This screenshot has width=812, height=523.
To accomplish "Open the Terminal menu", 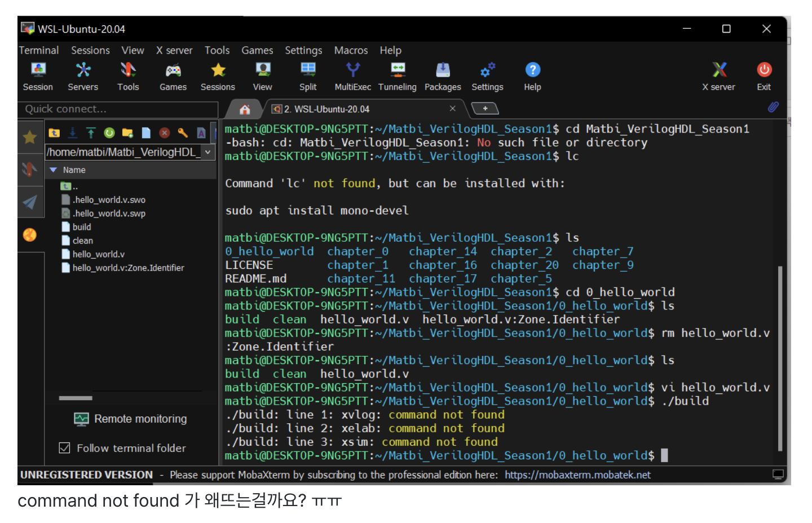I will click(39, 50).
